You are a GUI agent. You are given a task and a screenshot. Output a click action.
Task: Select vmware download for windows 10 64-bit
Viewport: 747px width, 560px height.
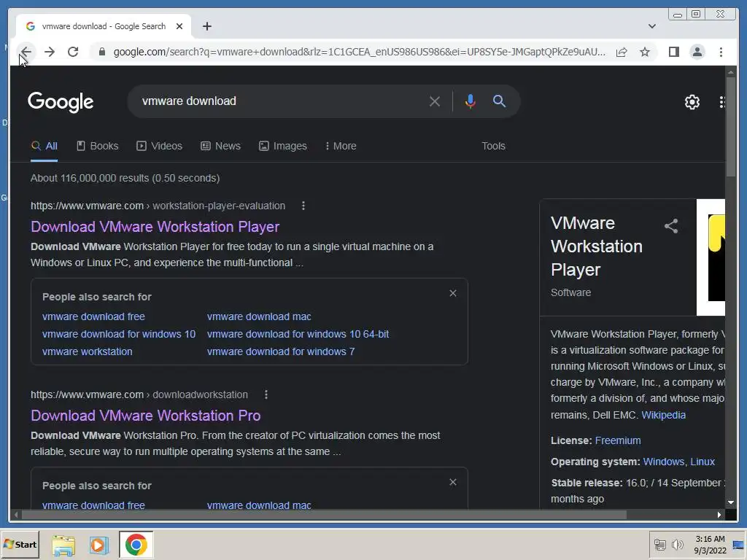coord(298,334)
